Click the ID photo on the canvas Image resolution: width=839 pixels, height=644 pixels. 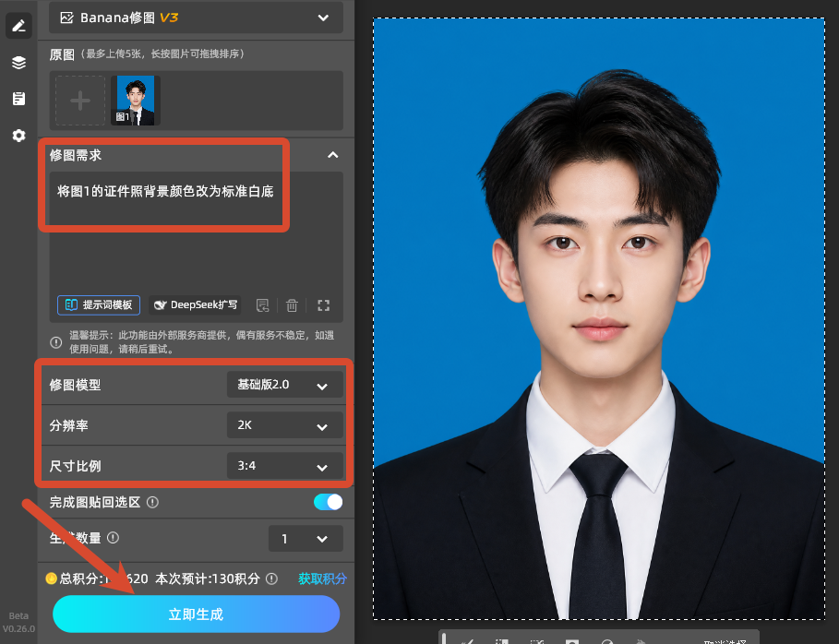pos(599,319)
